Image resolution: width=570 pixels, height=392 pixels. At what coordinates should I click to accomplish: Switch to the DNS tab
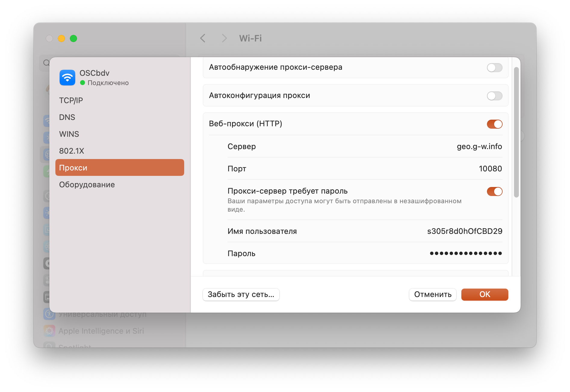(x=67, y=117)
